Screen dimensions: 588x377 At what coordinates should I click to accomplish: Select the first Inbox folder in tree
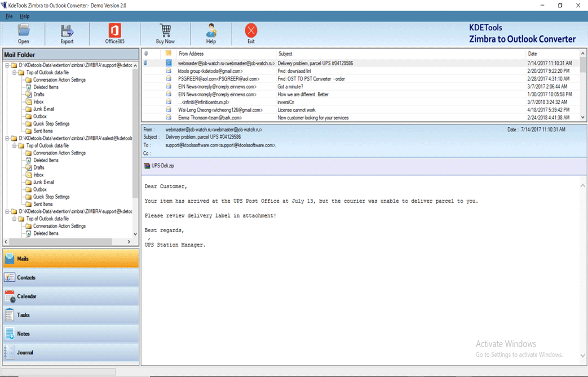38,102
